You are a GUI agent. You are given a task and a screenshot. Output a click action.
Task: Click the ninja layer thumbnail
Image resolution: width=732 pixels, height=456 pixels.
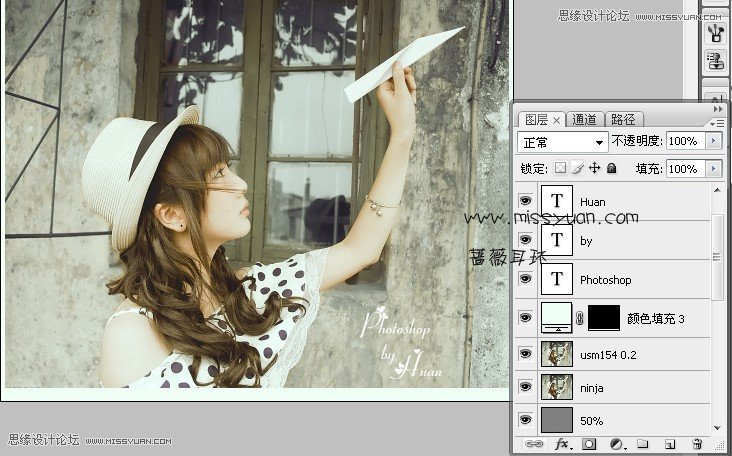pos(556,387)
